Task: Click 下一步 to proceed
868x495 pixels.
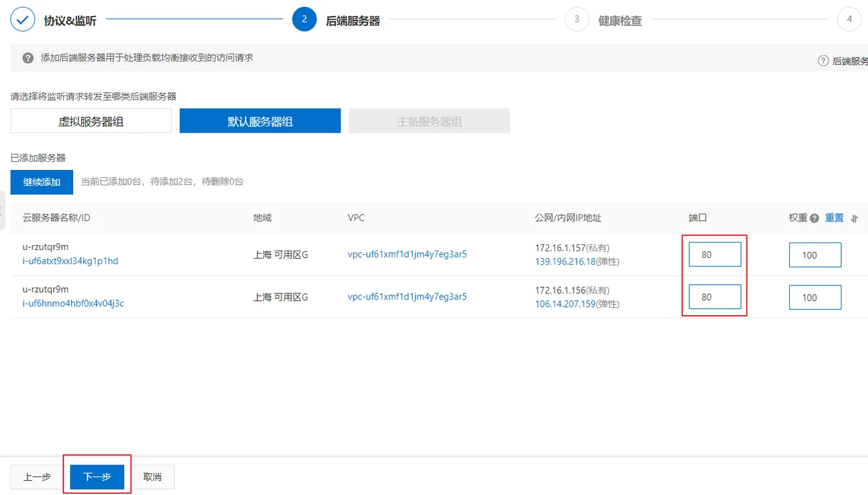Action: point(97,477)
